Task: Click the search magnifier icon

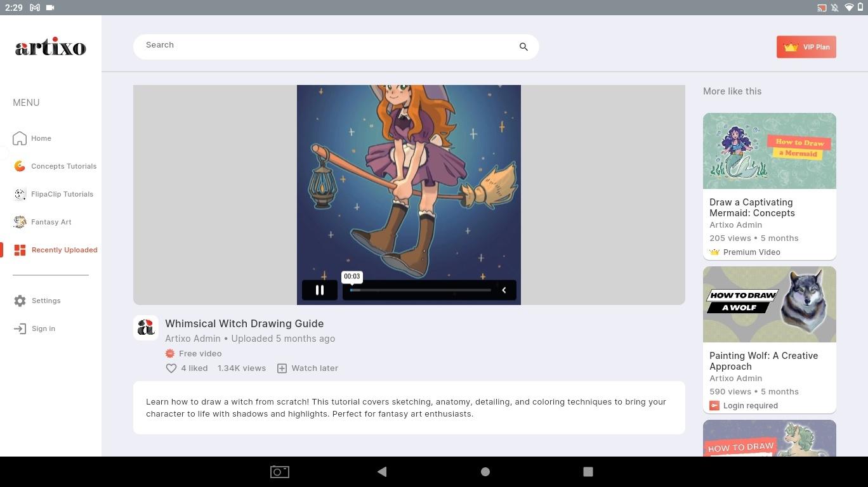Action: (523, 47)
